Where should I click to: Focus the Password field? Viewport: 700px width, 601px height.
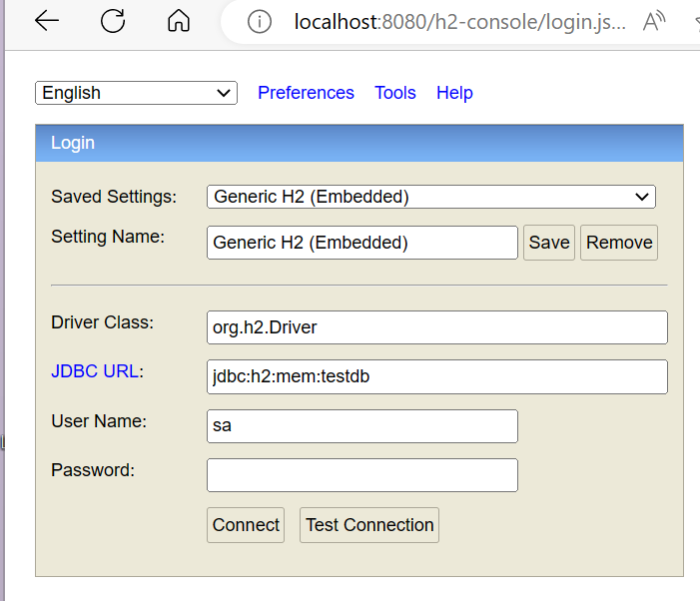click(x=362, y=475)
